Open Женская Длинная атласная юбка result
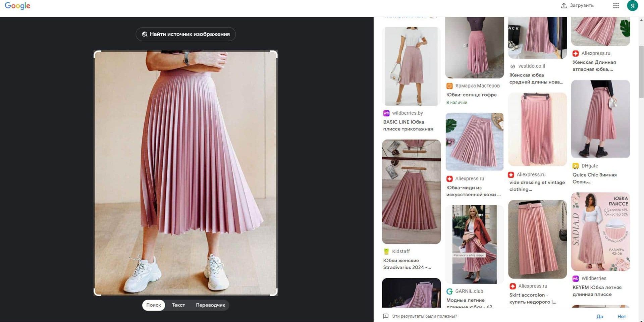This screenshot has height=322, width=644. point(594,66)
